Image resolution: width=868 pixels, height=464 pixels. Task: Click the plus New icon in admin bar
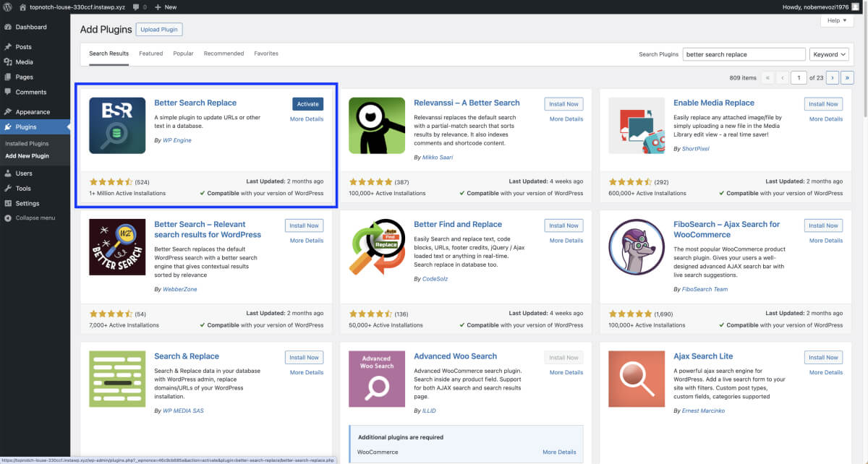tap(158, 7)
